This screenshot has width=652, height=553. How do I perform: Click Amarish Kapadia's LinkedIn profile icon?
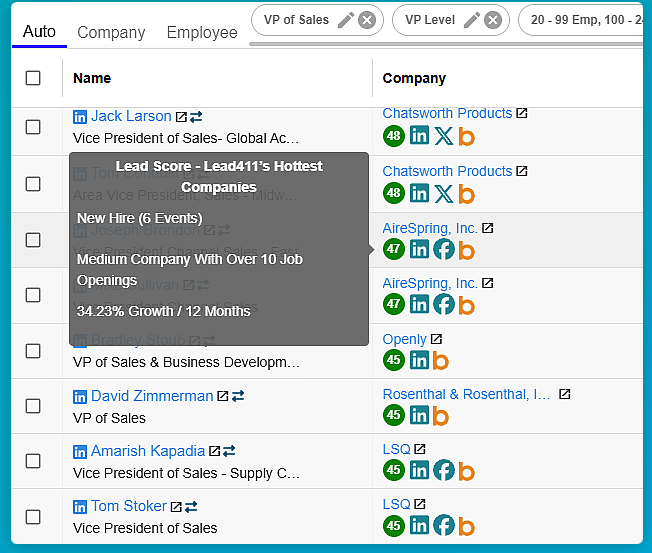point(80,452)
